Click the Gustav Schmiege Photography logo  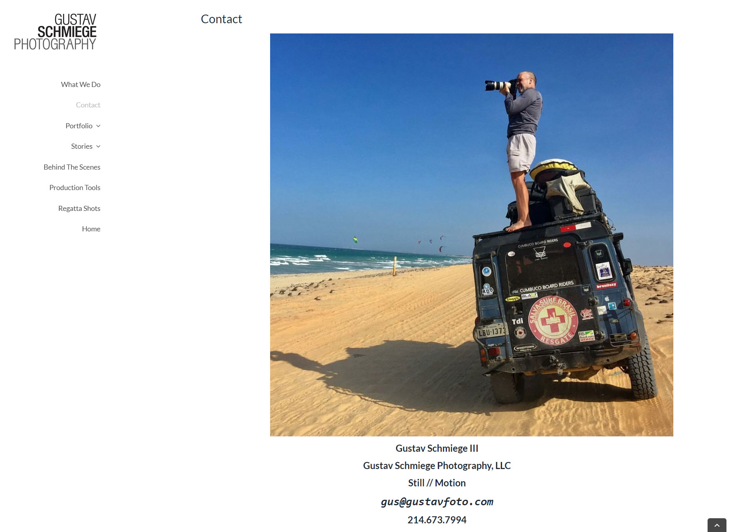pos(55,31)
